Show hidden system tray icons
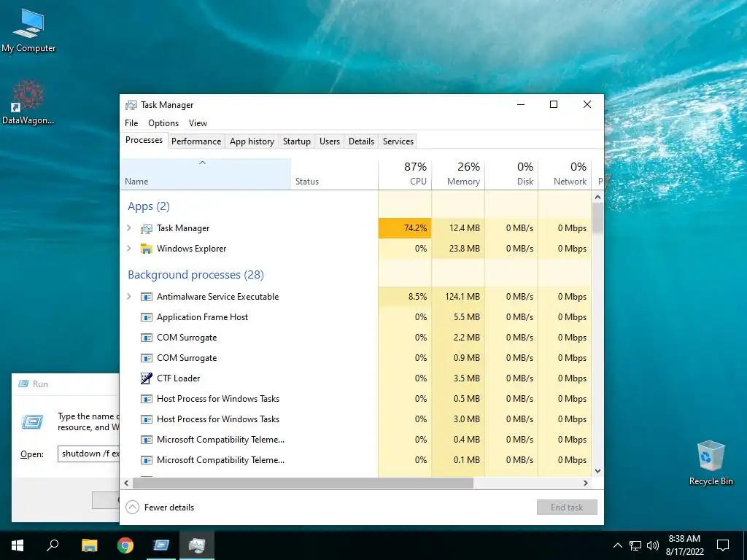Viewport: 747px width, 560px height. [617, 545]
